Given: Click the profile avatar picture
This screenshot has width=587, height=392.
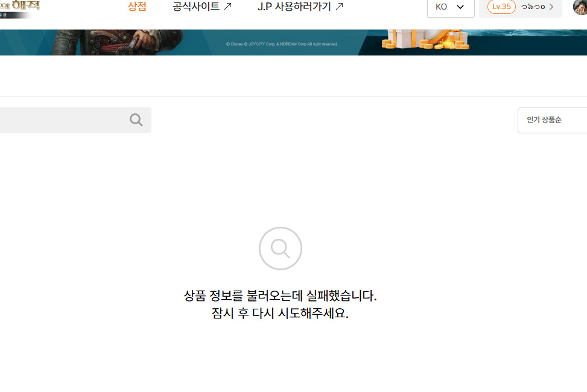Looking at the screenshot, I should coord(580,7).
